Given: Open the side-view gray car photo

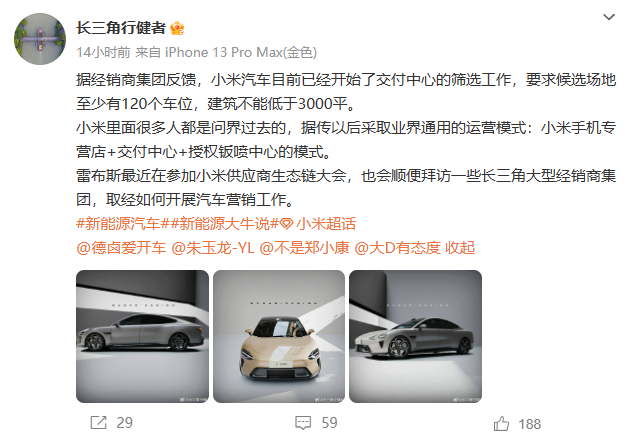Looking at the screenshot, I should [x=143, y=336].
